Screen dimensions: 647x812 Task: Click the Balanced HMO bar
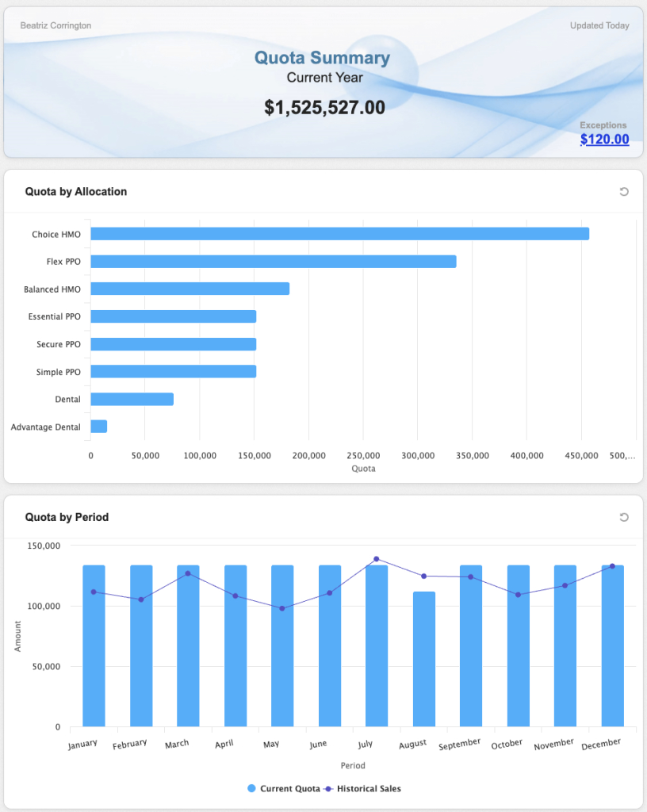coord(190,289)
